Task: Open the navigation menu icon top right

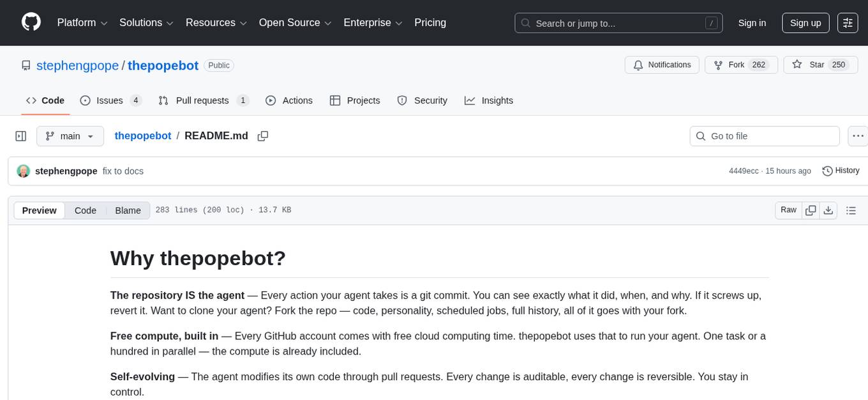Action: tap(847, 22)
